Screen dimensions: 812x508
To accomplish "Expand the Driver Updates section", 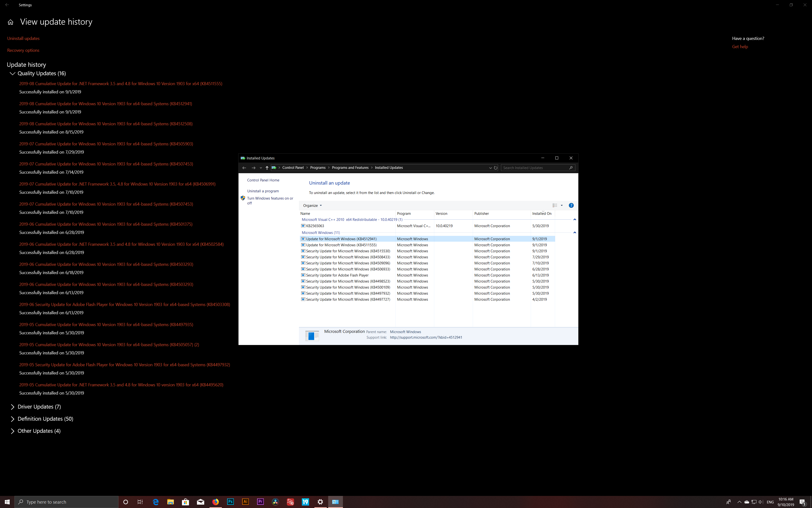I will click(12, 407).
